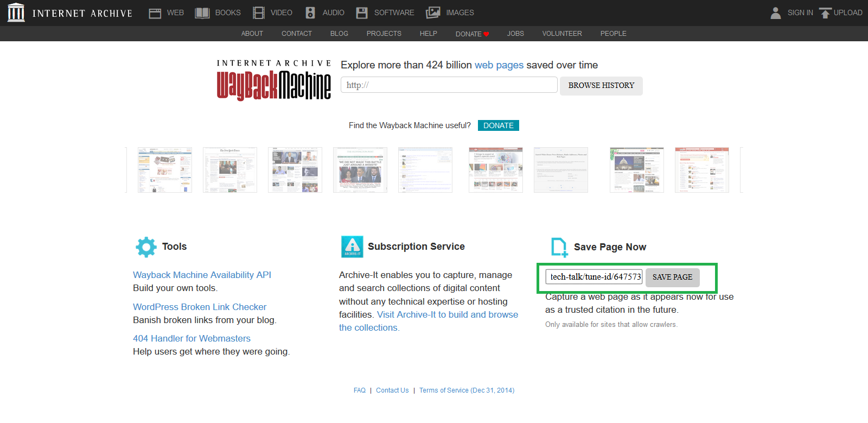Click the BROWSE HISTORY button
The image size is (868, 423).
point(601,86)
